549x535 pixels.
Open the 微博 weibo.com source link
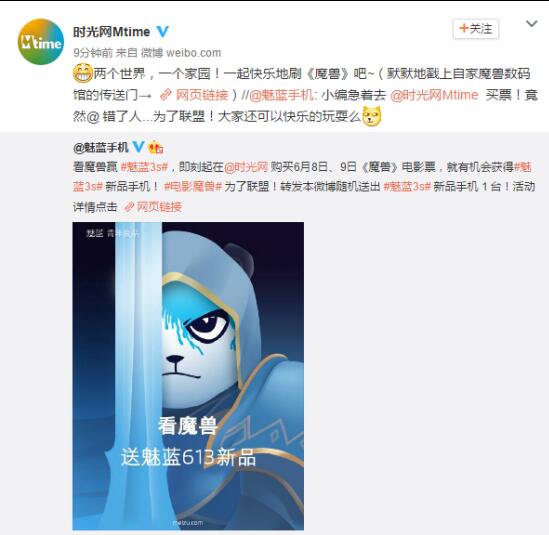(181, 53)
